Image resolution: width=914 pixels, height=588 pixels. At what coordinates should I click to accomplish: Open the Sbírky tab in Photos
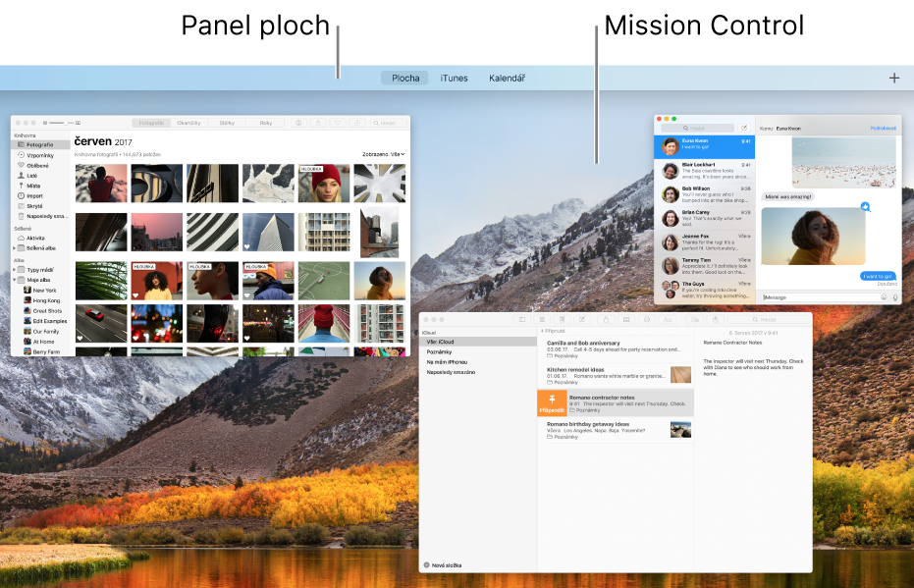227,123
